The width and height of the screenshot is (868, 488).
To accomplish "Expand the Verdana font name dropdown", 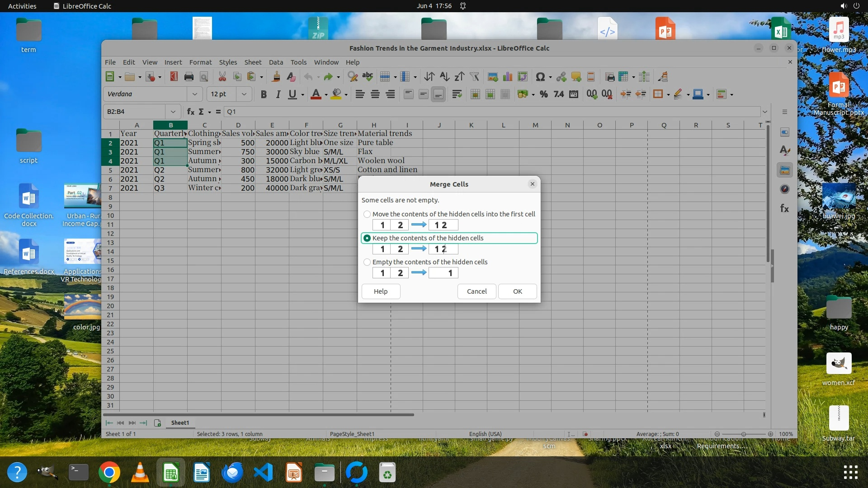I will [x=194, y=94].
